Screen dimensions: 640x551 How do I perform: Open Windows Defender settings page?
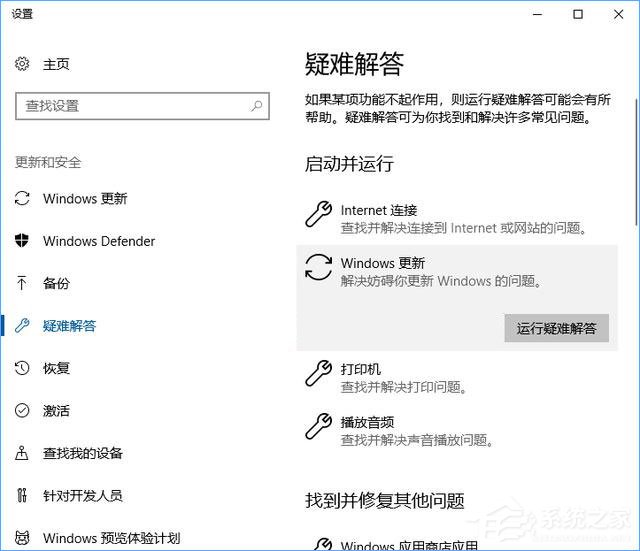[x=99, y=241]
